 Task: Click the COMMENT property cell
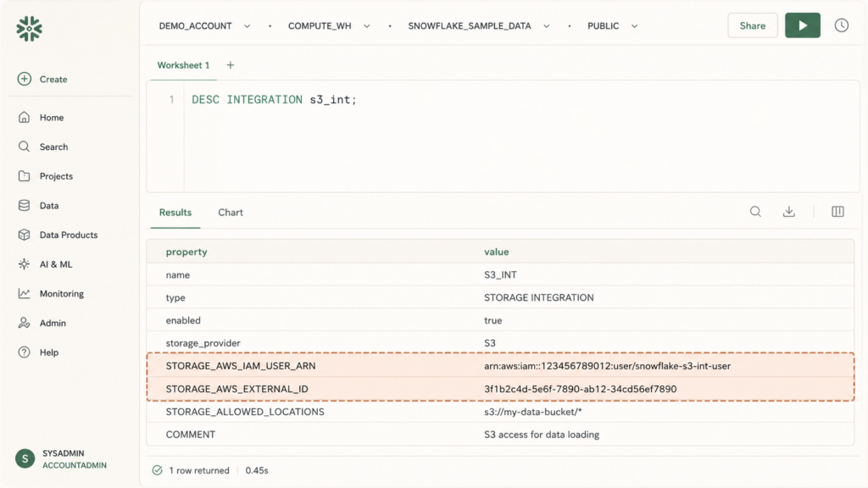tap(191, 435)
